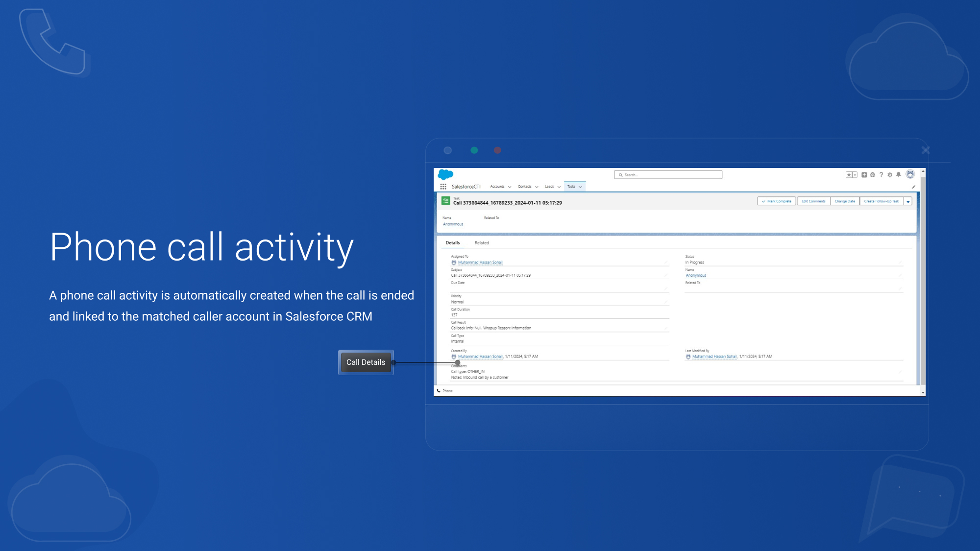The width and height of the screenshot is (980, 551).
Task: Expand the favorites list dropdown arrow
Action: [x=855, y=175]
